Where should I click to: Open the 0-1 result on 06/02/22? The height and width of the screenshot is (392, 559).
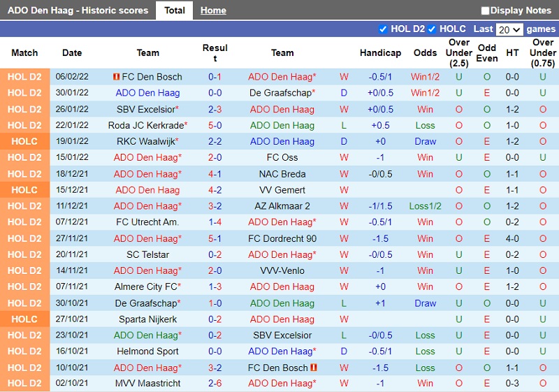215,77
